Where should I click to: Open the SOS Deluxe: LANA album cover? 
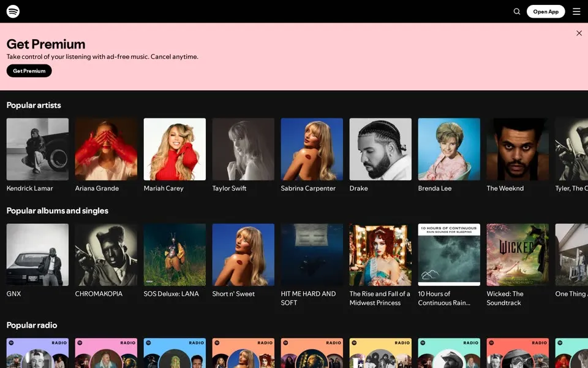pos(175,255)
